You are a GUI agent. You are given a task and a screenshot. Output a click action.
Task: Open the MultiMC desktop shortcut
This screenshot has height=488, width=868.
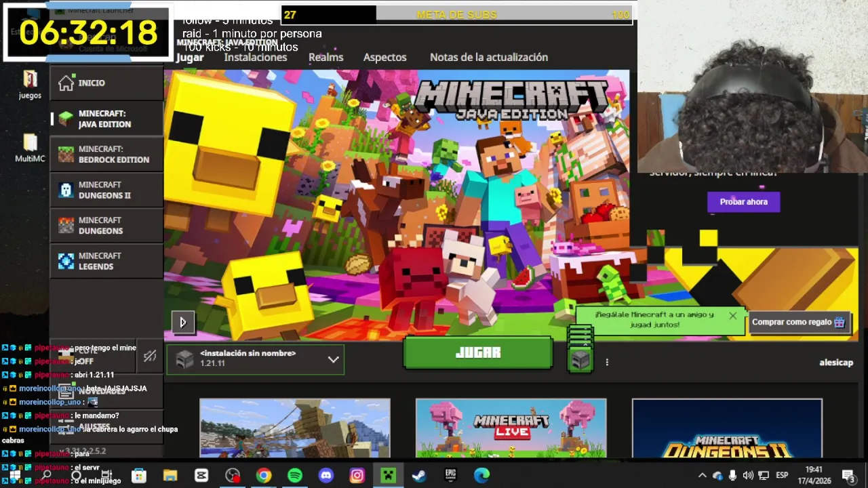(x=30, y=147)
